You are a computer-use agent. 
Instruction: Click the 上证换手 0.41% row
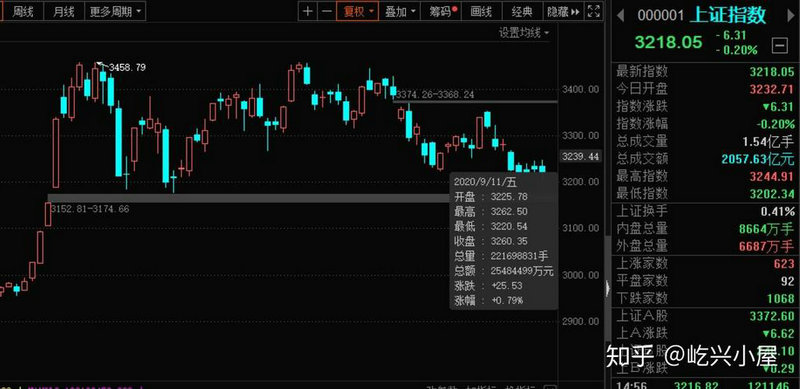click(x=706, y=211)
